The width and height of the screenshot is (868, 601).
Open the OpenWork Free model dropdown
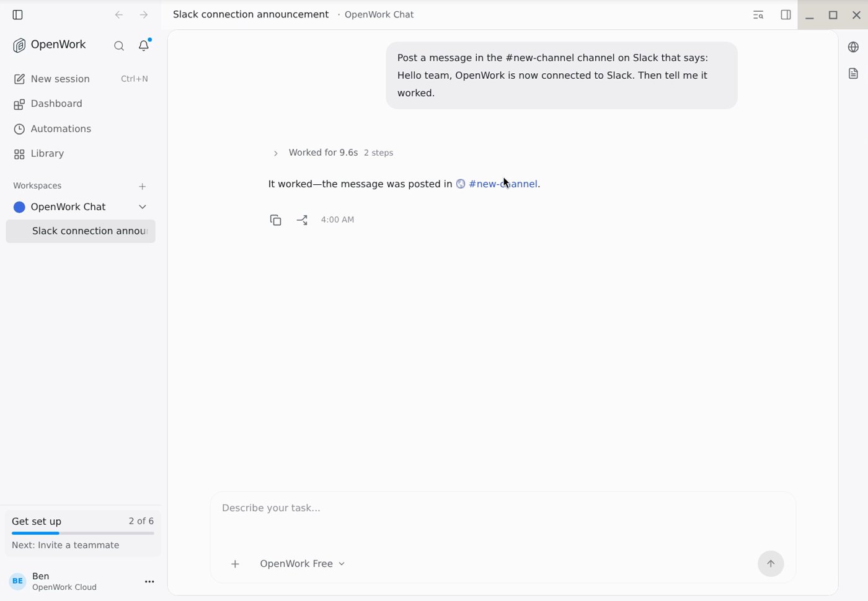pyautogui.click(x=303, y=564)
